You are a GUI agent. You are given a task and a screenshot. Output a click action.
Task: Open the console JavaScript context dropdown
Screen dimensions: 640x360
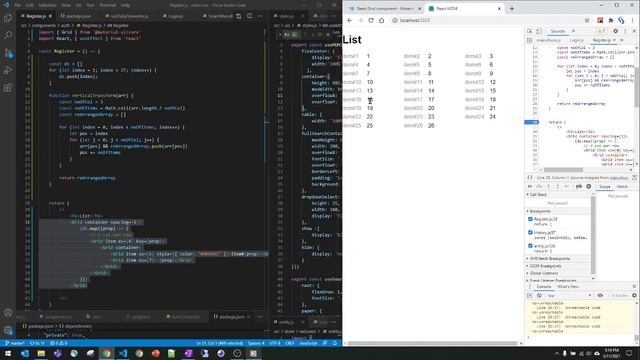[569, 296]
